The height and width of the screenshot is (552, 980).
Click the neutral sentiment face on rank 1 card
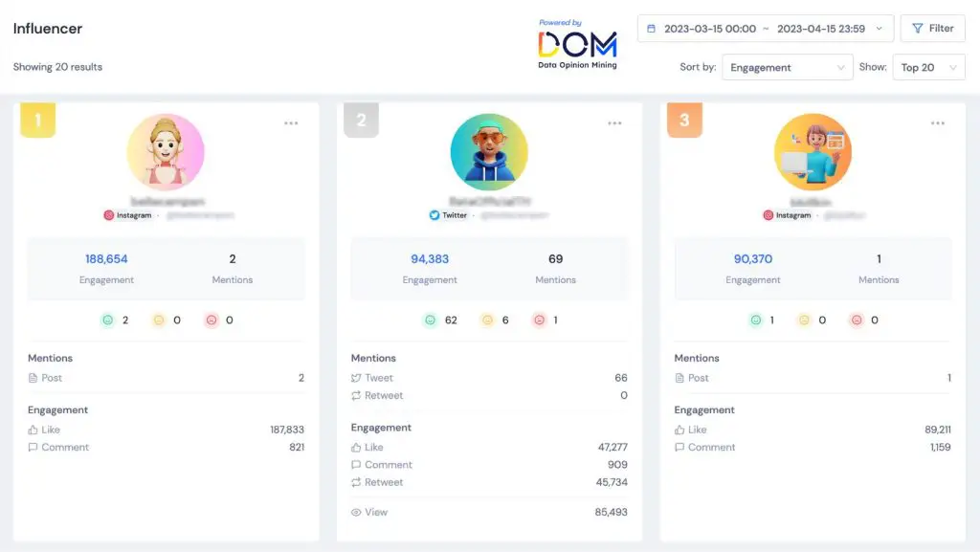click(x=159, y=320)
